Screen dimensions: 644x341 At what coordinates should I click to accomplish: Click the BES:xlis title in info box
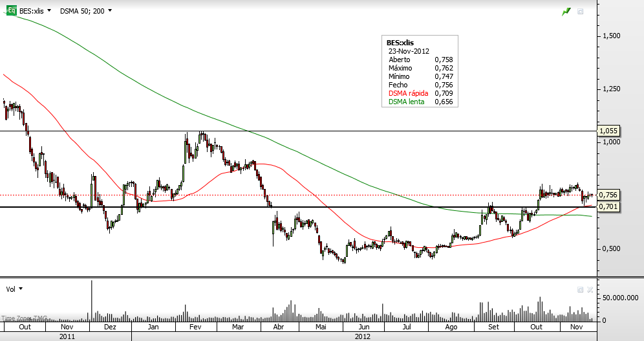pos(400,43)
